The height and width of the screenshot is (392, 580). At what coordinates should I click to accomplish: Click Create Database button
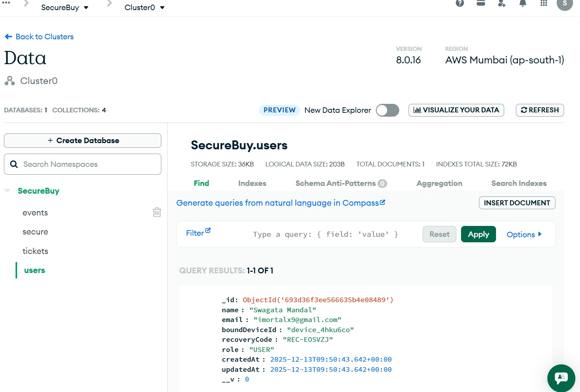point(82,140)
